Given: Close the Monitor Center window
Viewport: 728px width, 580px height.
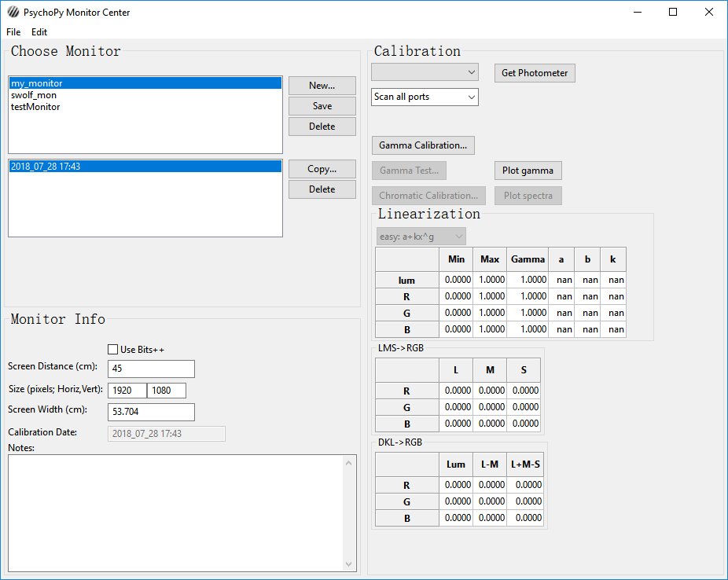Looking at the screenshot, I should tap(709, 12).
